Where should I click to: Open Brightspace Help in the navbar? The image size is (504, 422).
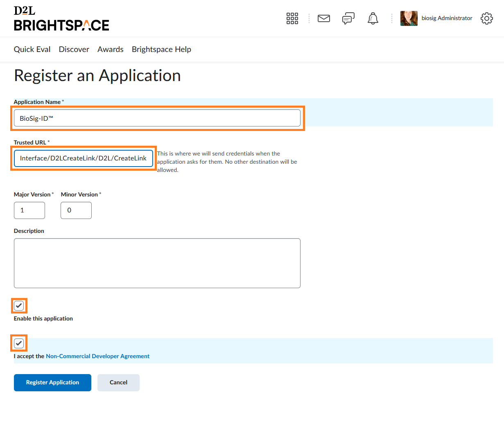(161, 50)
